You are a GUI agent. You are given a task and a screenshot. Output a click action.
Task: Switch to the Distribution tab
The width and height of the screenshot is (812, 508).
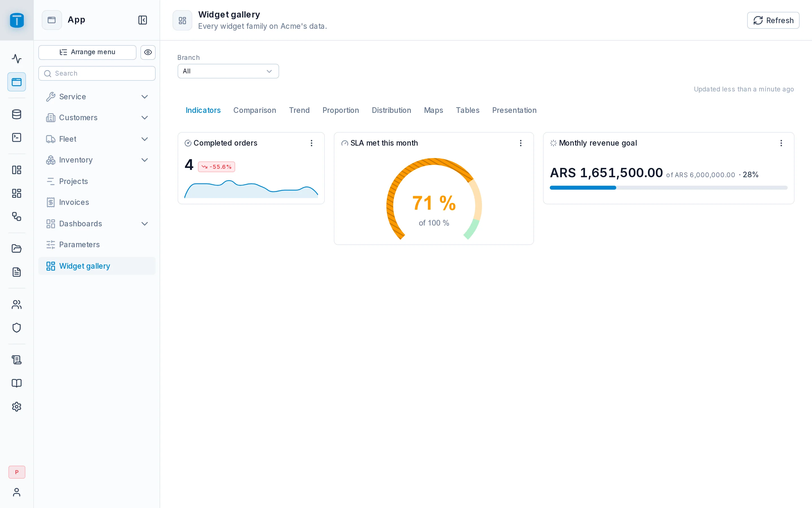click(391, 110)
